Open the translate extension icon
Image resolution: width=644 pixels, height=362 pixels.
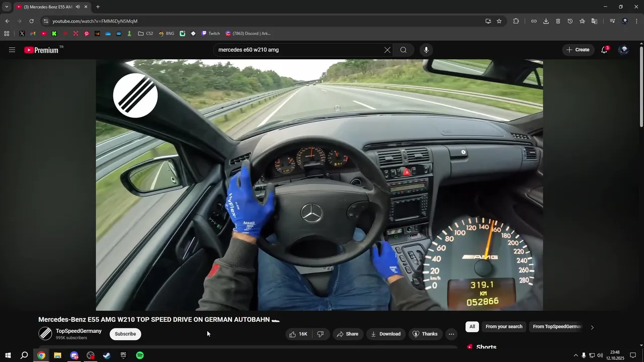(x=594, y=21)
